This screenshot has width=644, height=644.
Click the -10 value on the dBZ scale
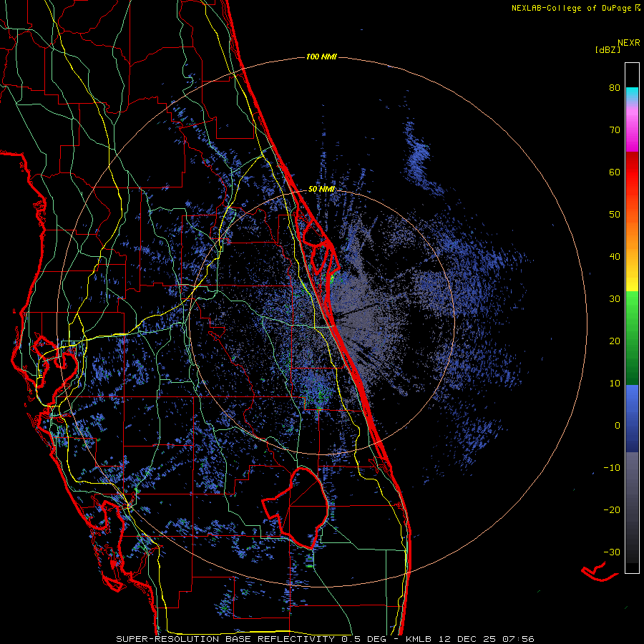point(612,468)
